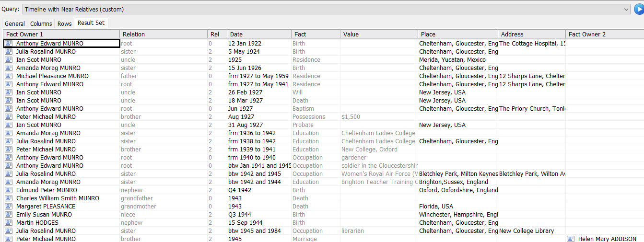
Task: Sort by Fact Owner 1 column header
Action: [x=61, y=34]
